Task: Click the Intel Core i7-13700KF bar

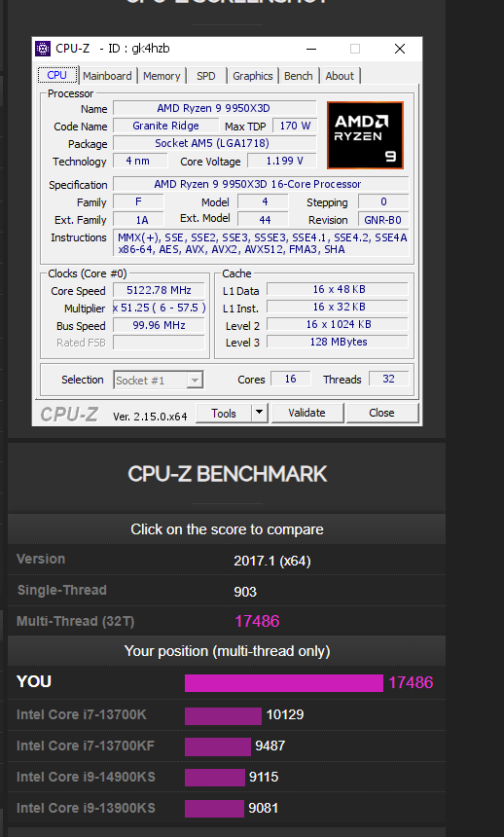Action: tap(218, 746)
